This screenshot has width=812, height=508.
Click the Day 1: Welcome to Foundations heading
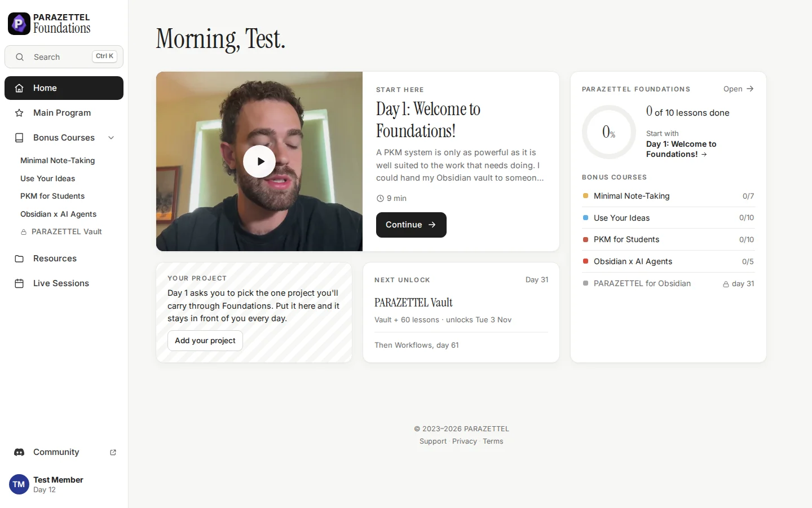pos(429,120)
